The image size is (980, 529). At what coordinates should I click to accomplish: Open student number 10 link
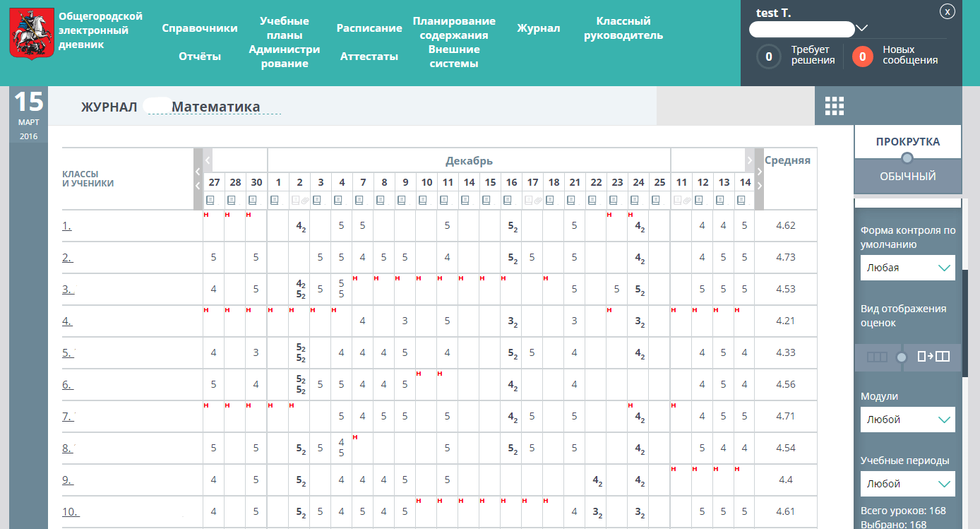click(71, 512)
